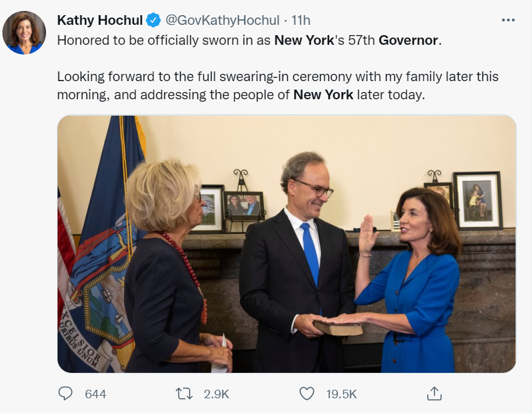The height and width of the screenshot is (414, 532).
Task: Open the @GovKathyHochul handle link
Action: [x=222, y=21]
